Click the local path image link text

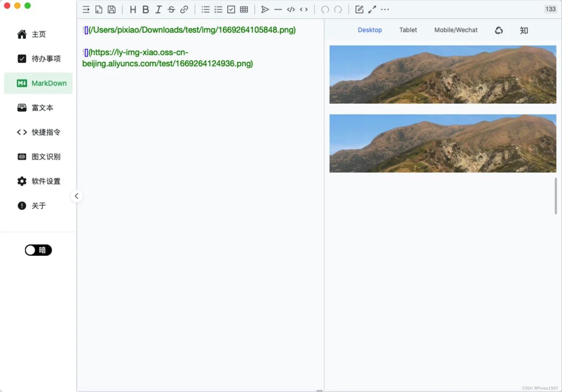coord(192,30)
